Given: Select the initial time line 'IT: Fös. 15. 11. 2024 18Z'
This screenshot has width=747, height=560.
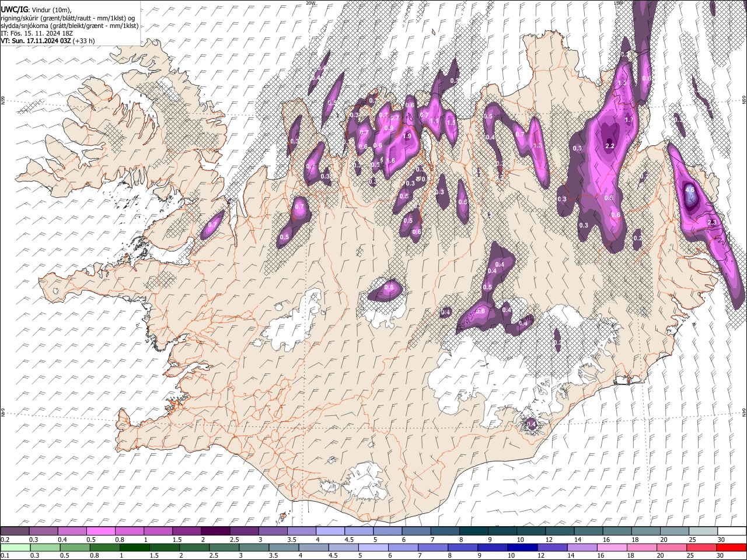Looking at the screenshot, I should click(37, 33).
